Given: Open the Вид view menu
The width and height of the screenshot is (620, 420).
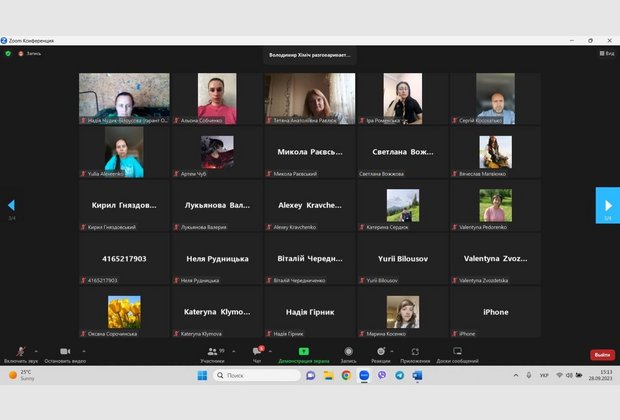Looking at the screenshot, I should (x=606, y=53).
